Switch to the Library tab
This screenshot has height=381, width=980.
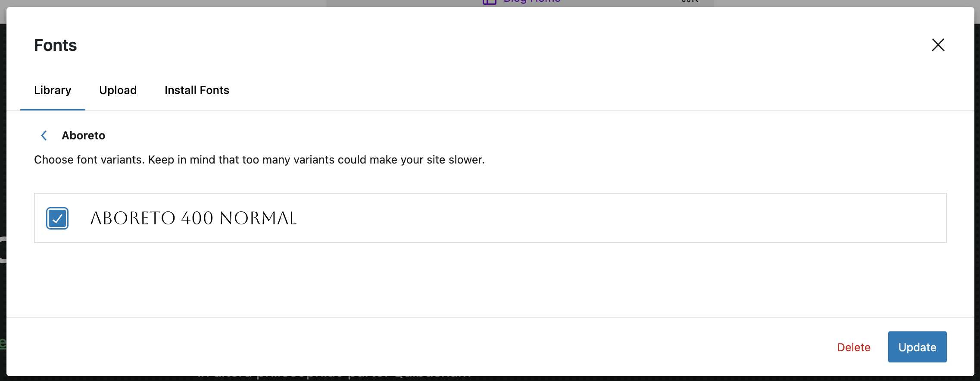tap(53, 90)
